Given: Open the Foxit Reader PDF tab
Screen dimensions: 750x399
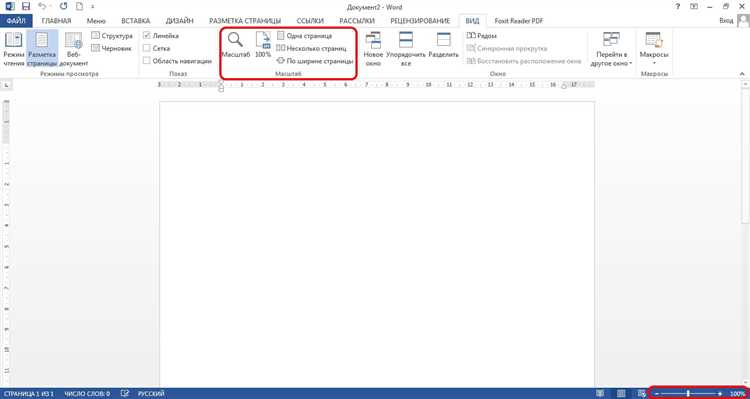Looking at the screenshot, I should click(x=518, y=21).
